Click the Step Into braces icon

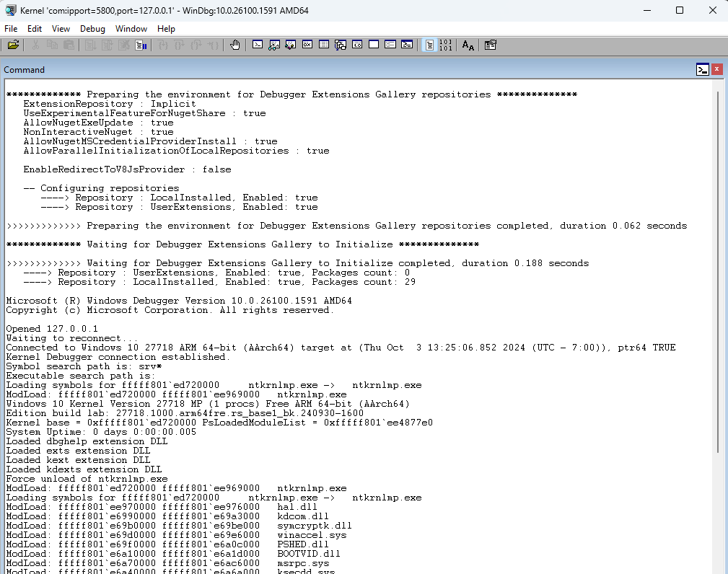[x=162, y=45]
